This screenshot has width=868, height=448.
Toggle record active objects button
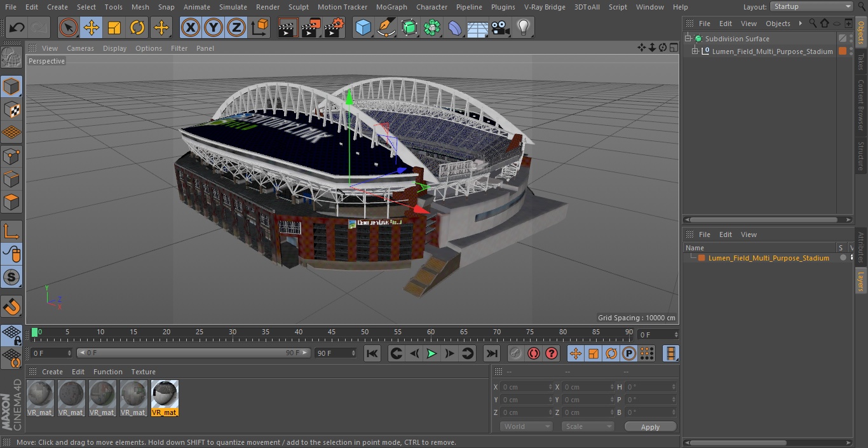click(x=516, y=354)
